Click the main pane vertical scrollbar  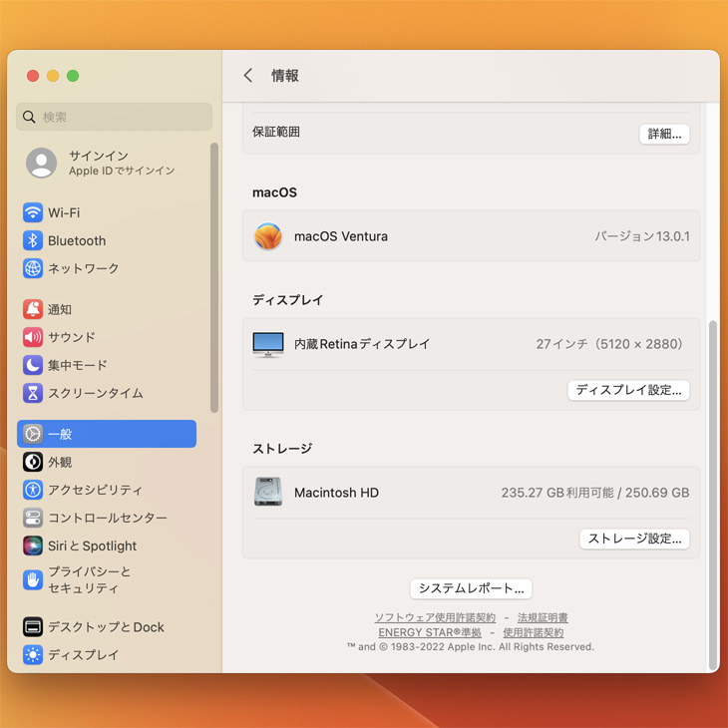click(713, 495)
